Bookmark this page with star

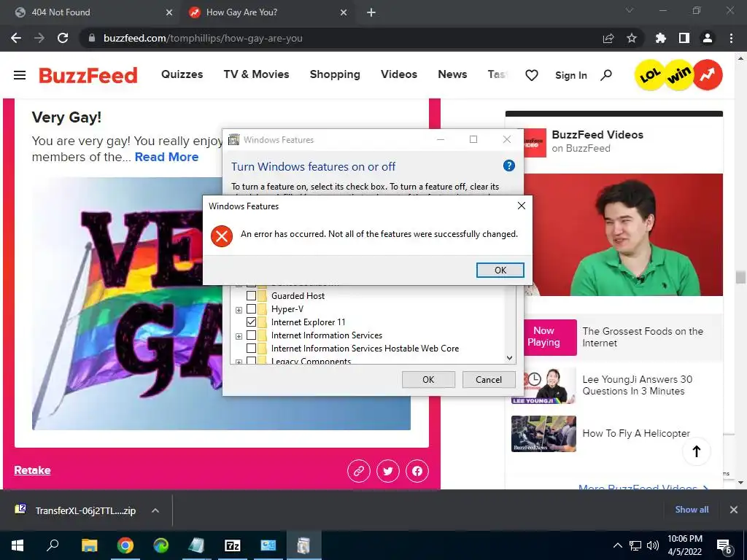(632, 38)
